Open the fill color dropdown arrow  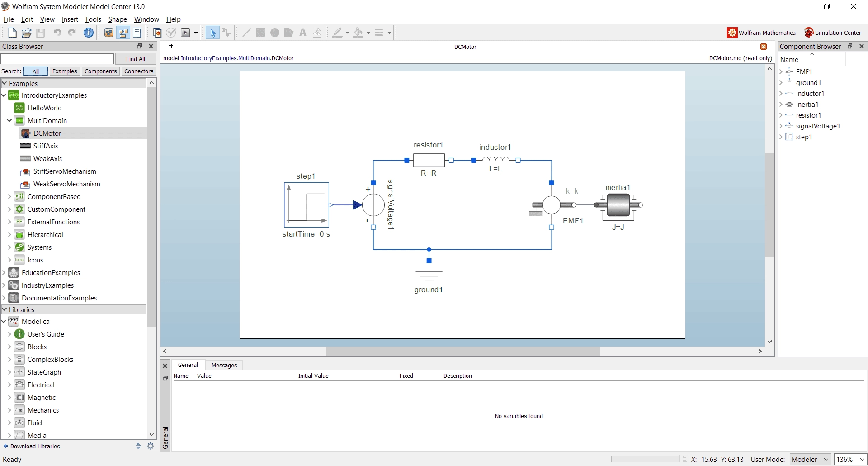pyautogui.click(x=368, y=33)
